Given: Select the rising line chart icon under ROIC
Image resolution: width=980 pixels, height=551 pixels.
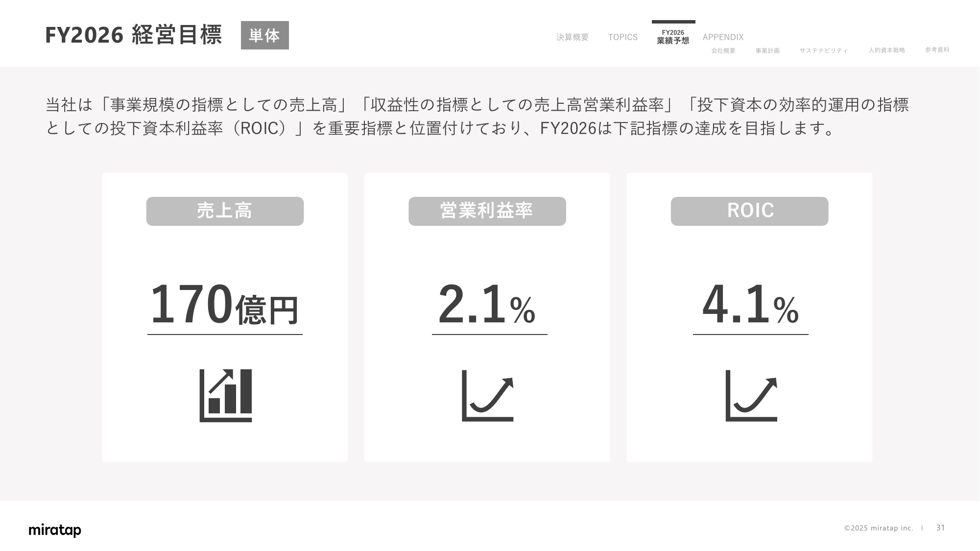Looking at the screenshot, I should (x=751, y=396).
